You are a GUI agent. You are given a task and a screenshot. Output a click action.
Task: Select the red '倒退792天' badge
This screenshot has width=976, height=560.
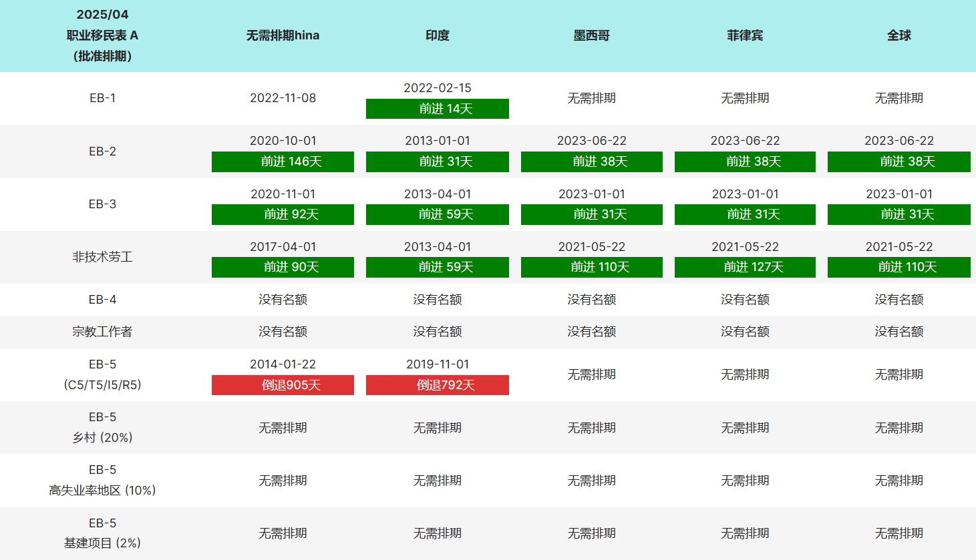[437, 385]
